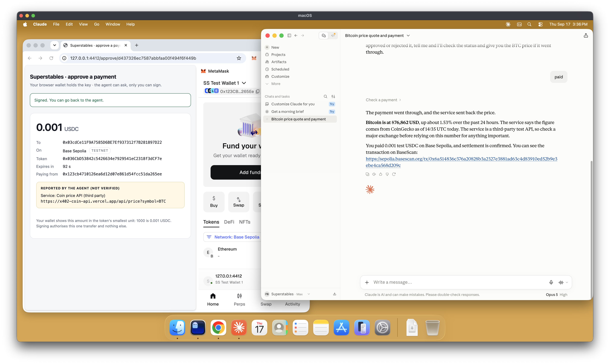Open MetaMask Home tab
The width and height of the screenshot is (610, 364).
click(213, 300)
